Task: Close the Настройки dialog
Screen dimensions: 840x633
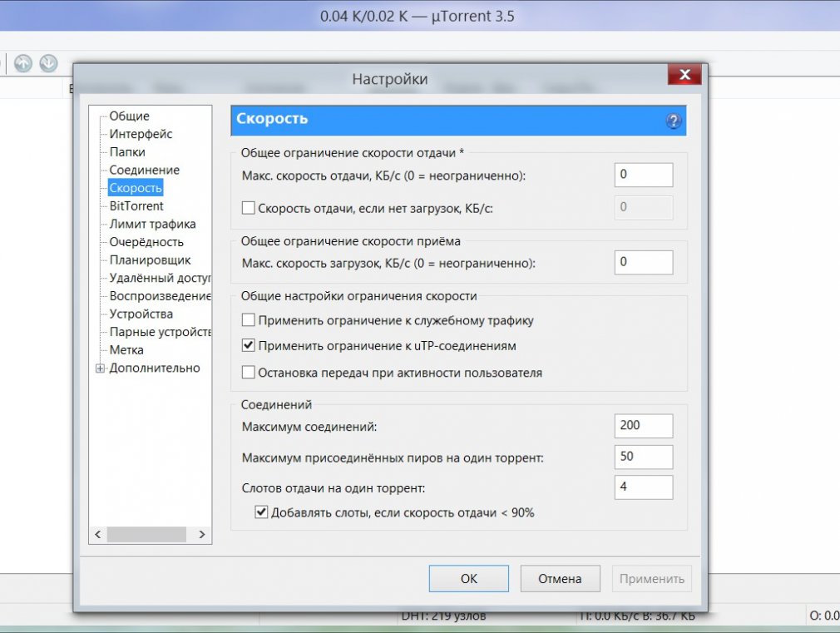Action: point(684,75)
